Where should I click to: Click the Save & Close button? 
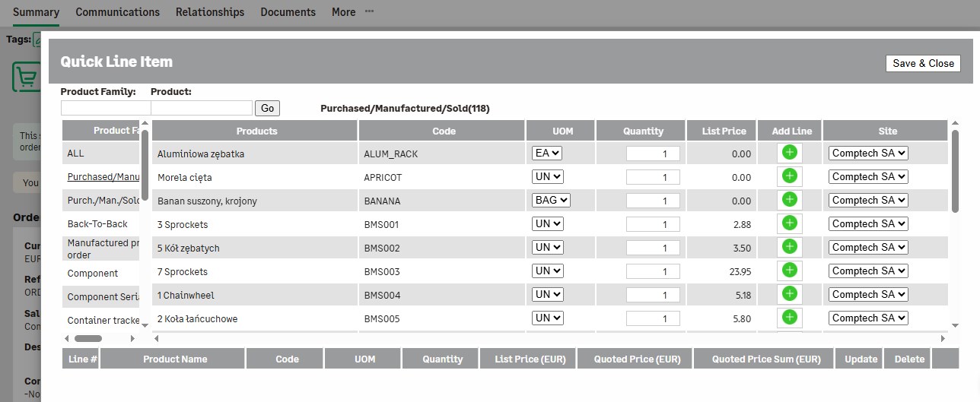[923, 63]
